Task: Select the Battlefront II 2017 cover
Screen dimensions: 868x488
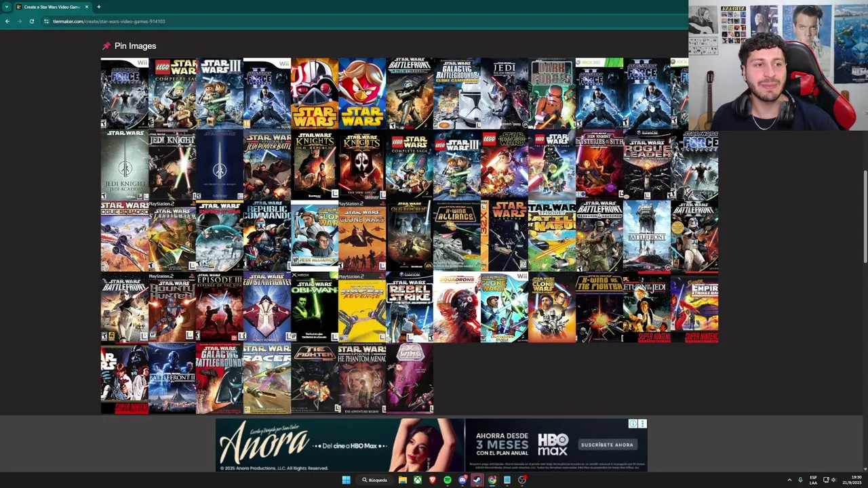Action: point(172,378)
